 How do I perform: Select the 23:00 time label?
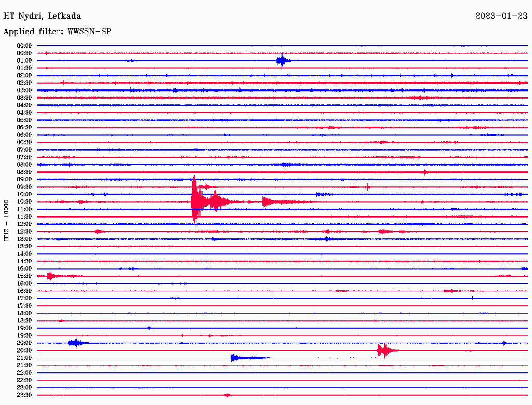tap(24, 388)
